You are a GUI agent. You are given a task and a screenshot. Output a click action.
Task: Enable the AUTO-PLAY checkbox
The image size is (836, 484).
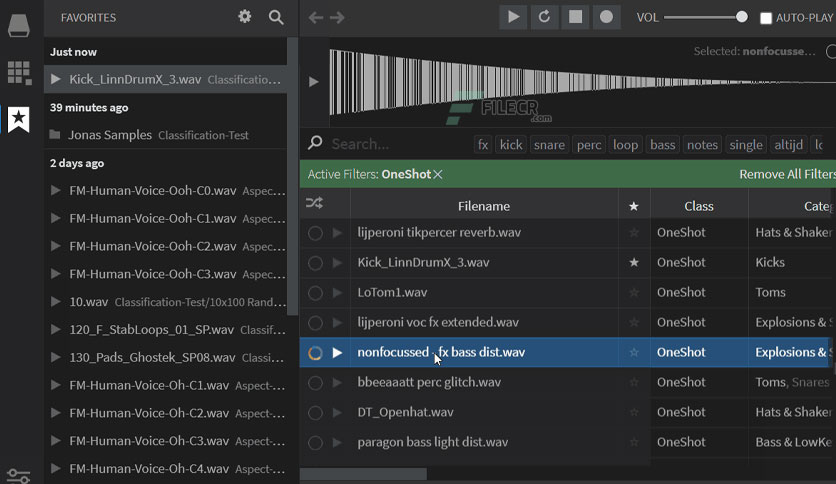point(766,18)
